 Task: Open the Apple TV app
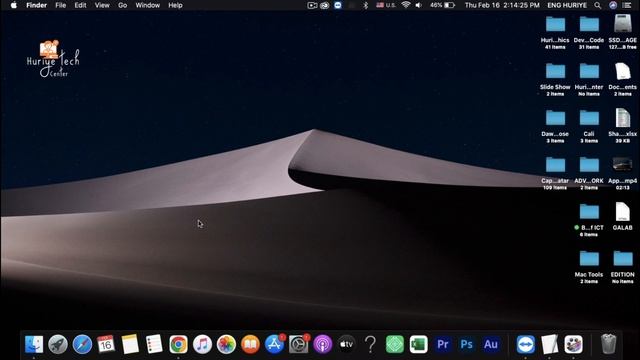coord(347,344)
